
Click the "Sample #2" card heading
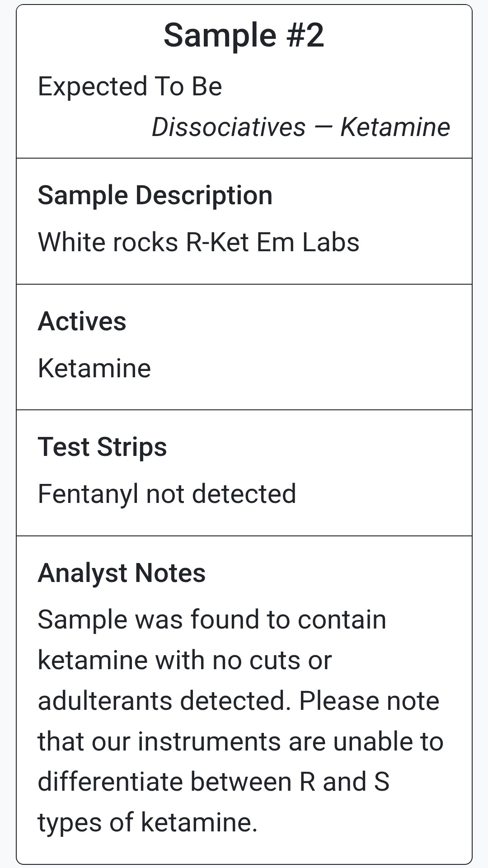point(244,36)
